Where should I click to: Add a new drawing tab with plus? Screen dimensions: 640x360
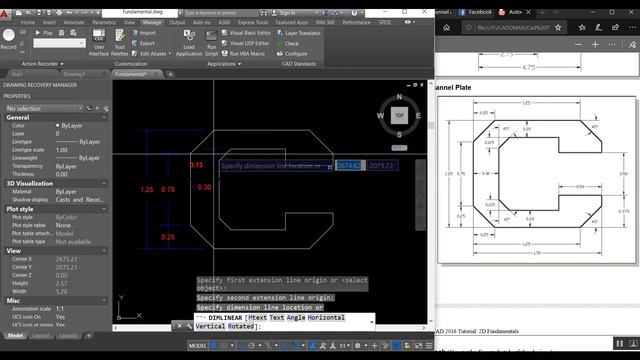click(170, 74)
